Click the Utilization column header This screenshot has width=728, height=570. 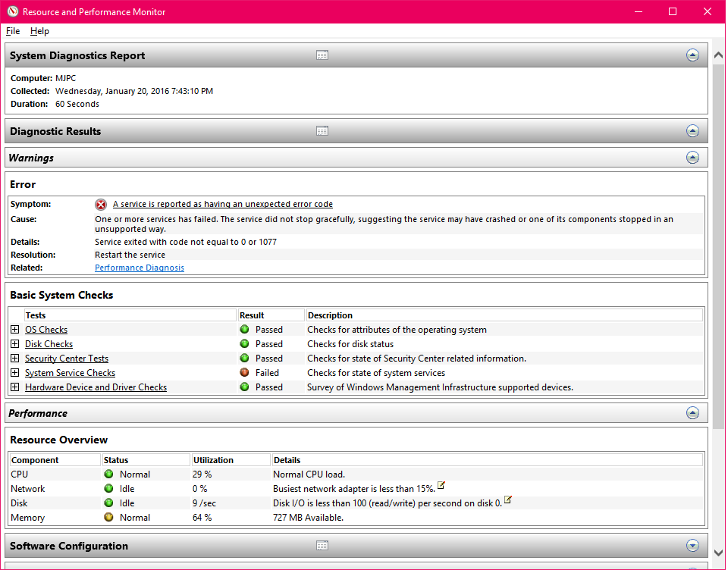click(231, 460)
